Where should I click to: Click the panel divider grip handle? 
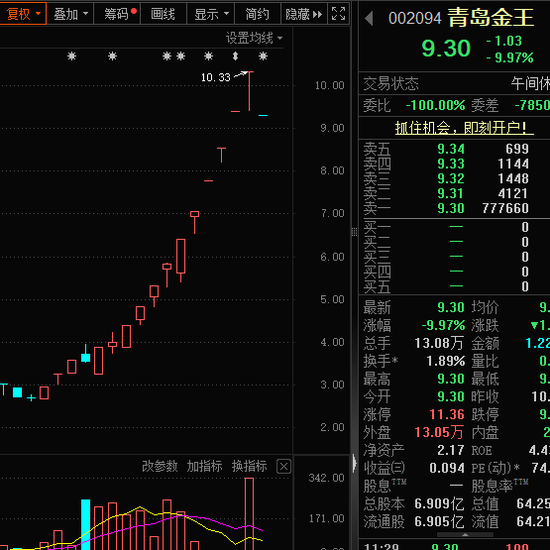click(x=354, y=232)
